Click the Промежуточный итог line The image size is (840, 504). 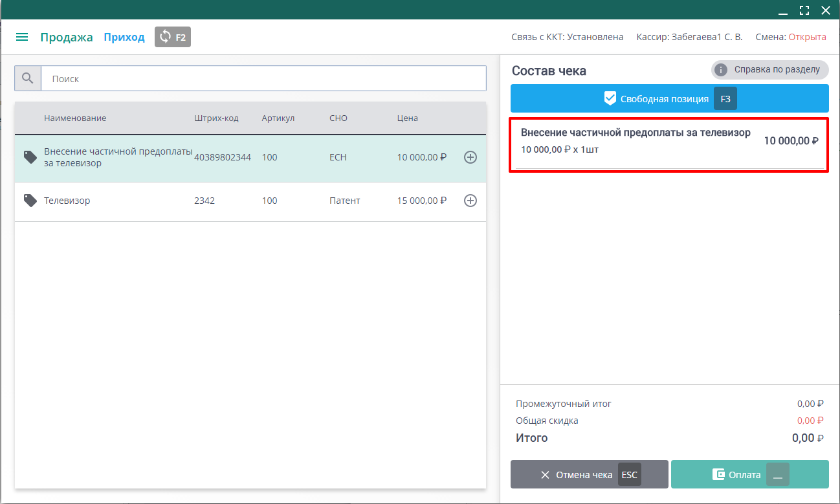670,404
